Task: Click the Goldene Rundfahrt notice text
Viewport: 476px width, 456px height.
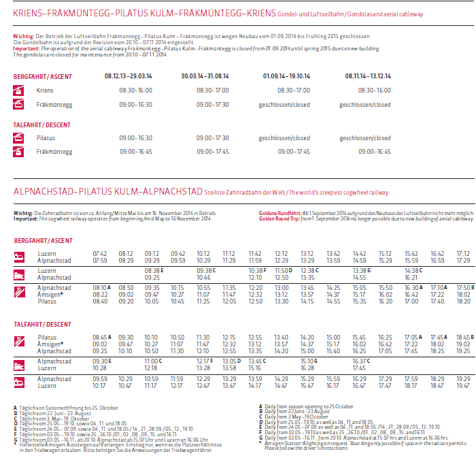Action: click(x=364, y=213)
